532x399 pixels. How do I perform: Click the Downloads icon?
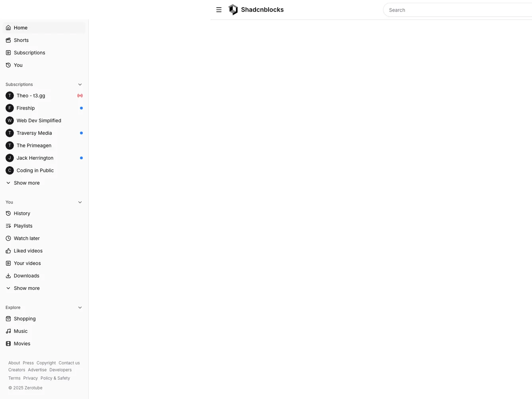coord(8,276)
